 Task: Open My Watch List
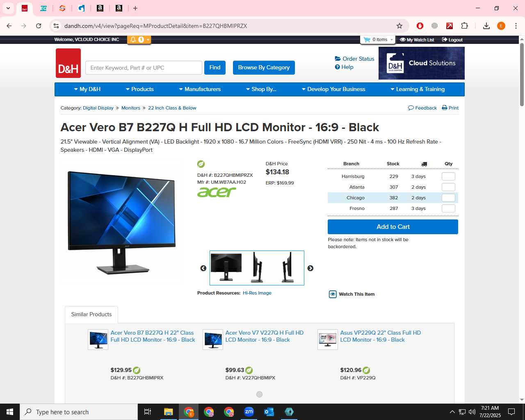point(417,40)
